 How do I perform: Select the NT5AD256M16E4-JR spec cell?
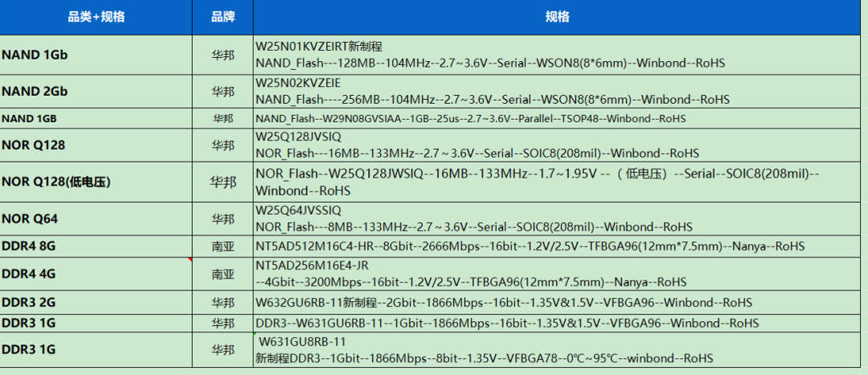pos(557,274)
